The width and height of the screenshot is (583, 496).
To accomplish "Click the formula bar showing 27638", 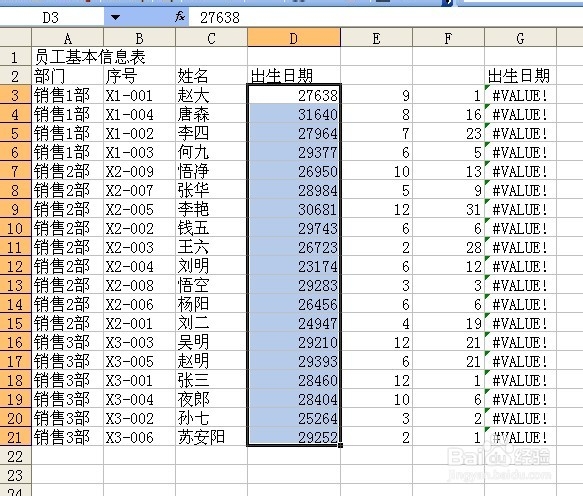I will click(x=385, y=17).
